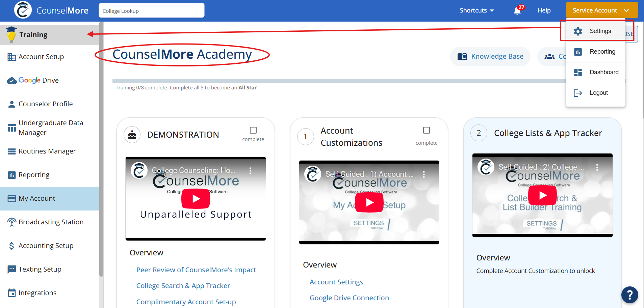The image size is (644, 308).
Task: Focus the College Lookup search field
Action: pos(151,11)
